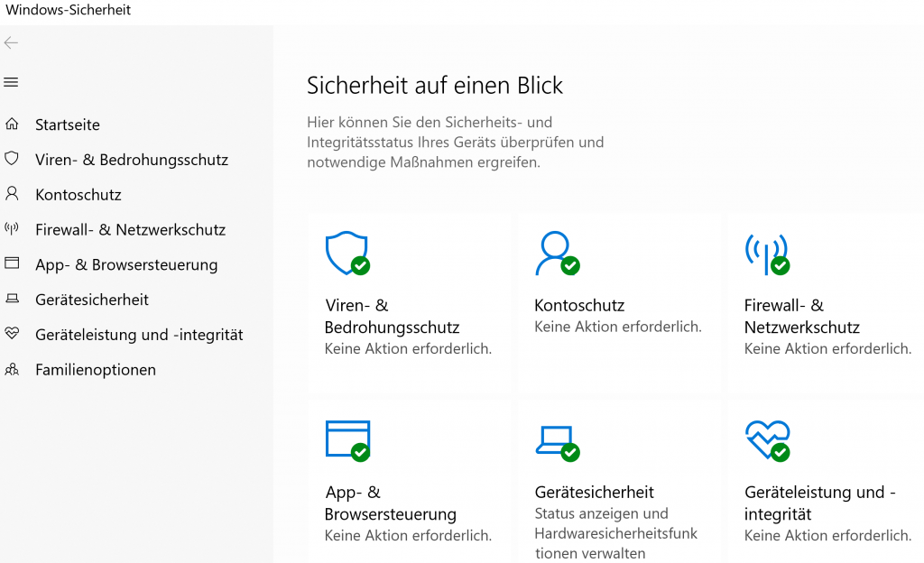Select Geräteleistung und -integrität in sidebar

tap(139, 335)
